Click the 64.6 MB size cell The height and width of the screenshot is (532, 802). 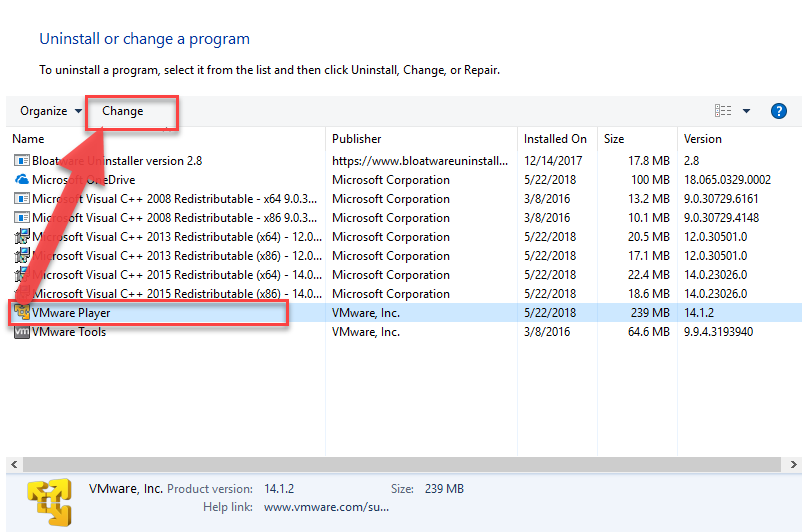(x=649, y=331)
